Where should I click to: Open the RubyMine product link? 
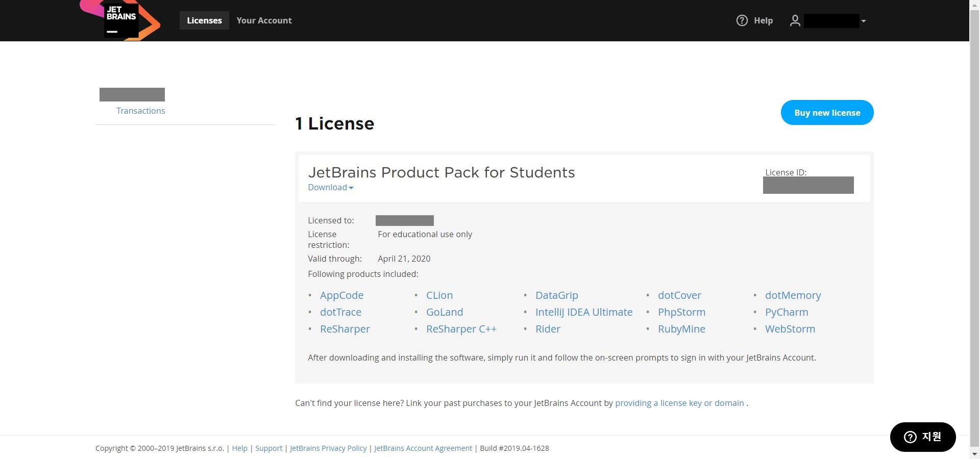coord(681,329)
